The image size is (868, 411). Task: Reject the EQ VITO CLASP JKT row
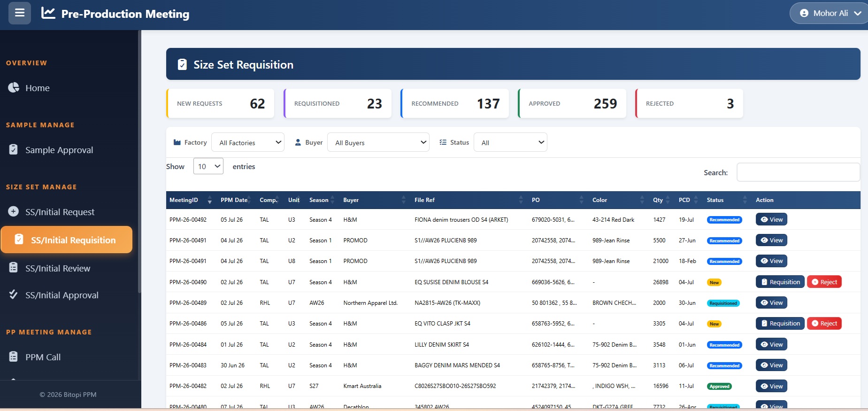click(x=824, y=323)
